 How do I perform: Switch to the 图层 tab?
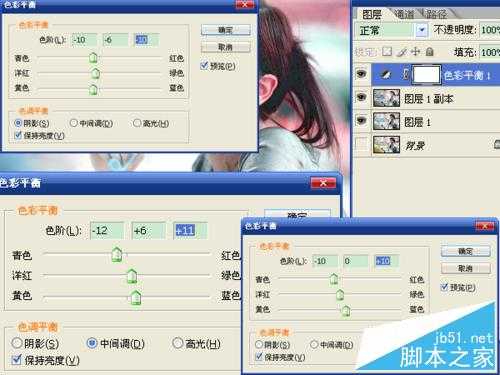(x=372, y=14)
